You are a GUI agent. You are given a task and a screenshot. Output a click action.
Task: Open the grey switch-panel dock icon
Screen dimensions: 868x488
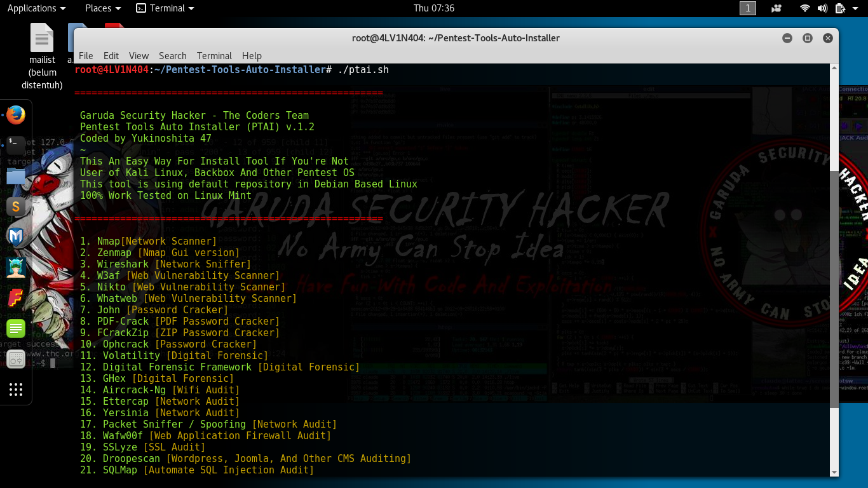coord(16,359)
